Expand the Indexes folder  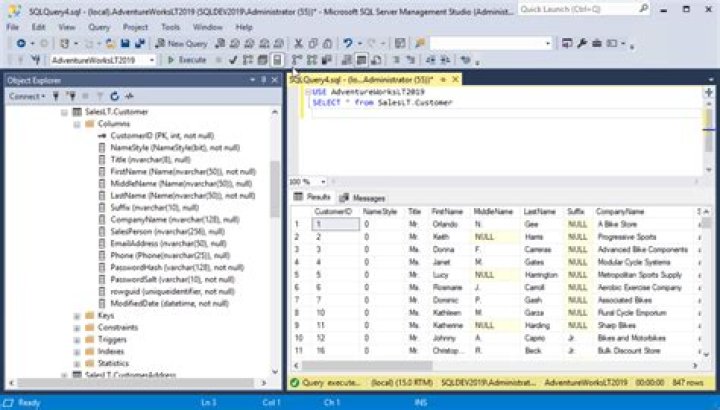[77, 351]
